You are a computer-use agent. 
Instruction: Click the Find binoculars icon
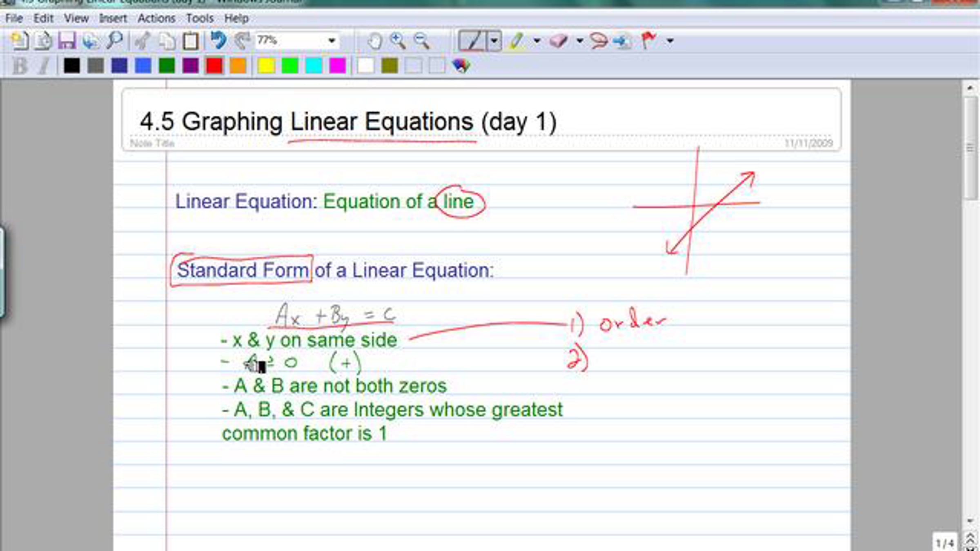[x=115, y=41]
